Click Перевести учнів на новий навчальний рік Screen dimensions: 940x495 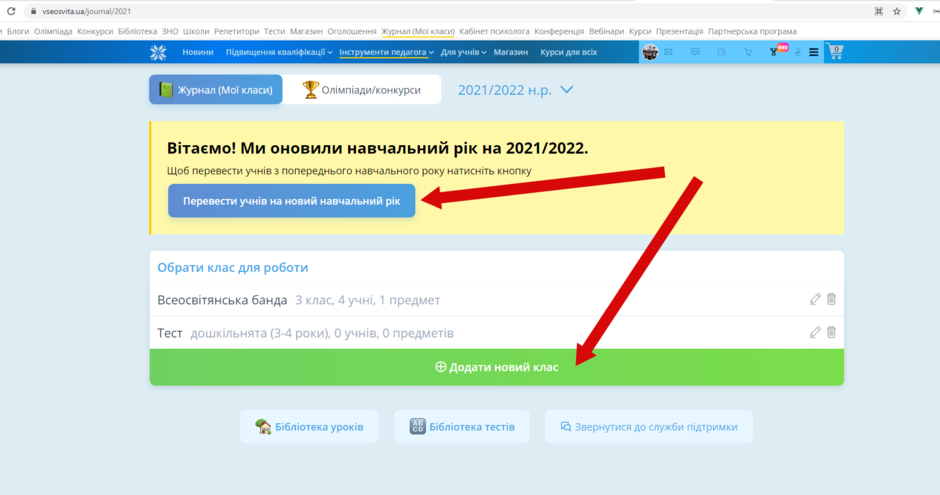coord(291,201)
